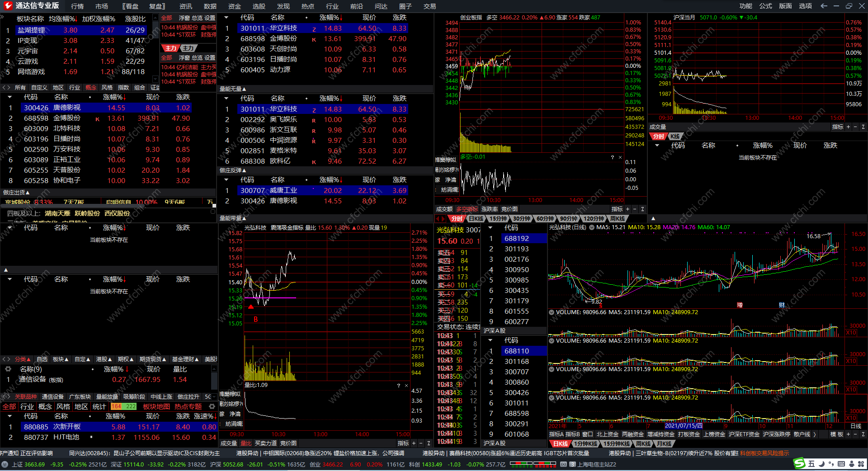Click the minus icon under the 创业板指 chart
The width and height of the screenshot is (868, 471).
[x=635, y=209]
